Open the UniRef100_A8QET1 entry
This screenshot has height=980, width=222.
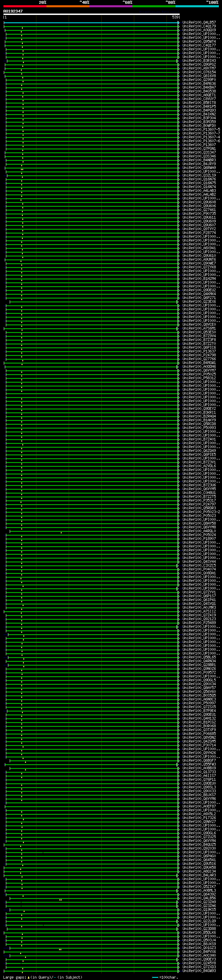tap(199, 95)
